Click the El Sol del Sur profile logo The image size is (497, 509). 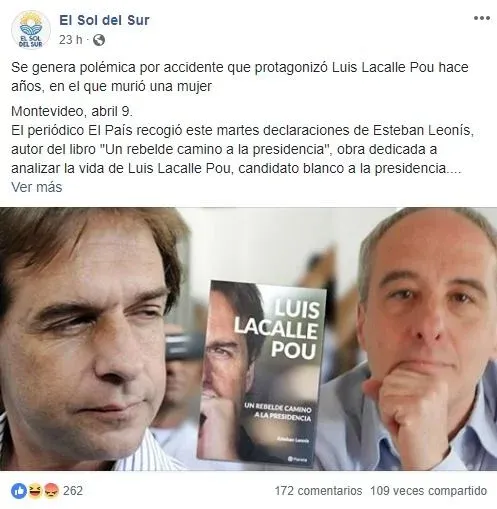click(31, 30)
